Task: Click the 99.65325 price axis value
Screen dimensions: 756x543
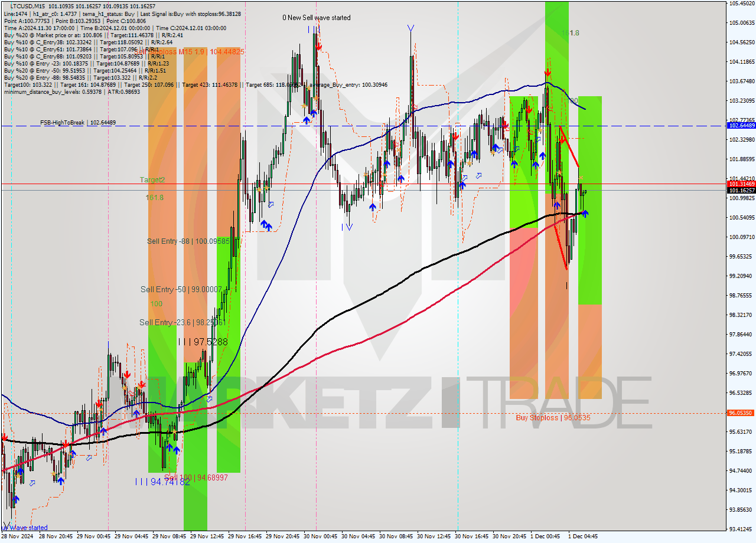Action: coord(741,256)
